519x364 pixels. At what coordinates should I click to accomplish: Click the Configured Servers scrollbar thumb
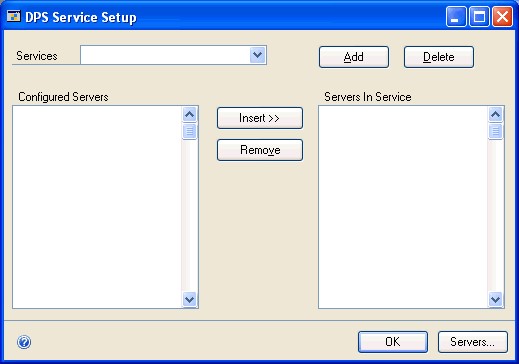tap(190, 131)
